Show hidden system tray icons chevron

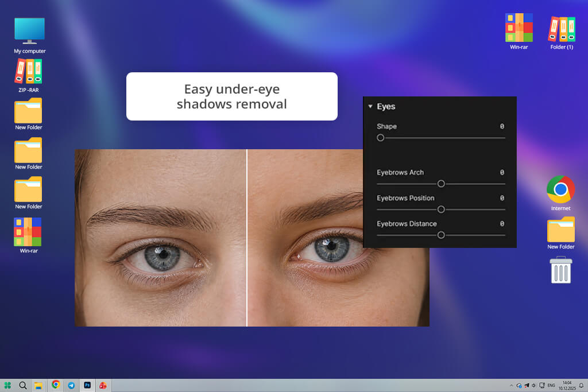pos(511,386)
